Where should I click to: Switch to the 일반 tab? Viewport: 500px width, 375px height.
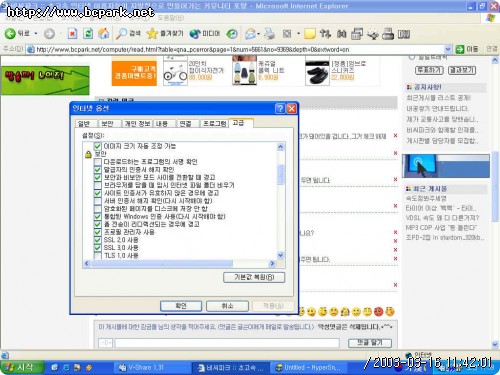[84, 124]
